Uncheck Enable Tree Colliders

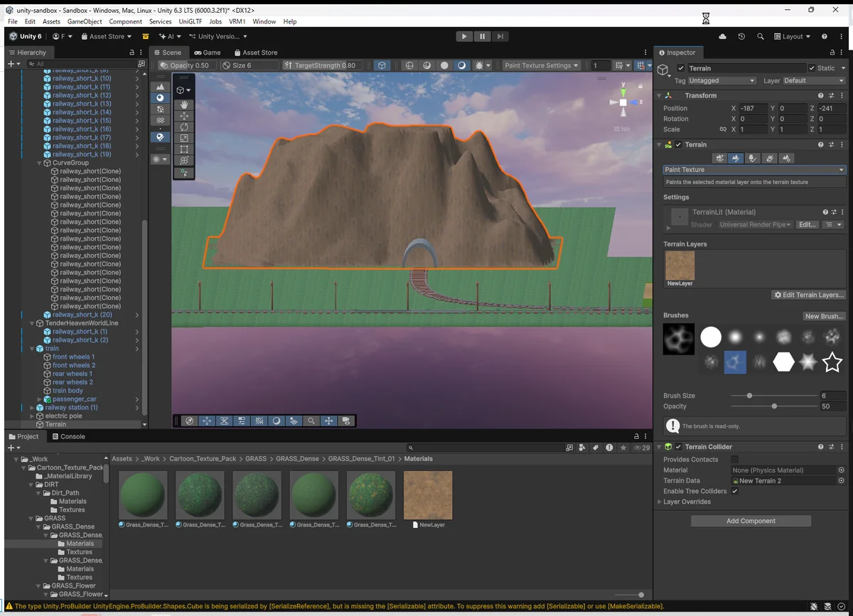pyautogui.click(x=734, y=491)
